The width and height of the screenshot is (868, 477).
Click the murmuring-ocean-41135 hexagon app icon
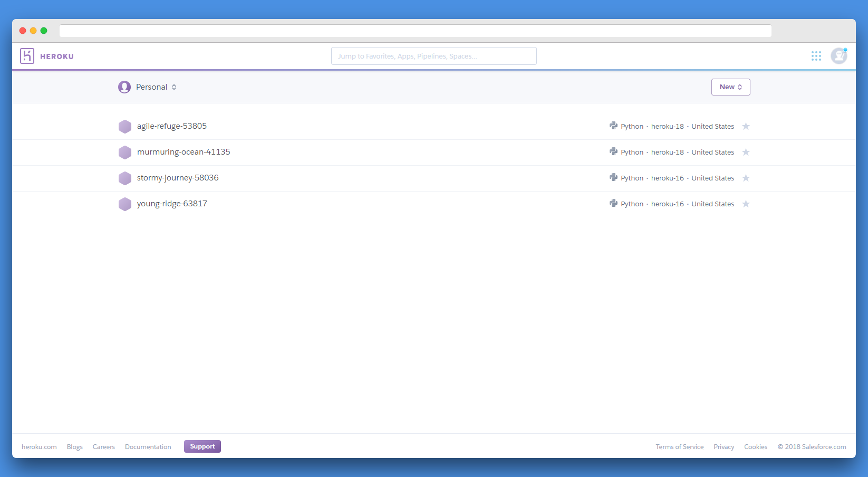coord(125,152)
